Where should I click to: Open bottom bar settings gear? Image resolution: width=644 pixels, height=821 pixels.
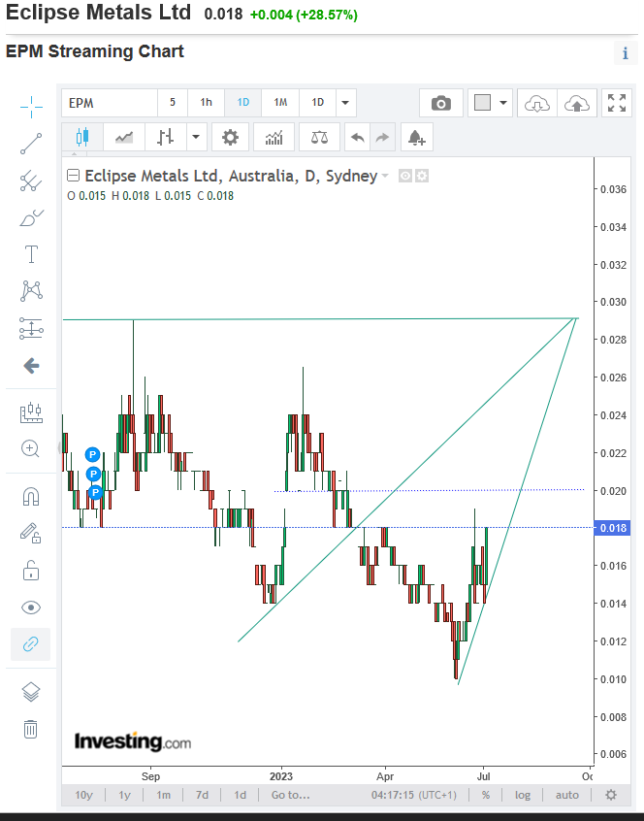[x=611, y=795]
